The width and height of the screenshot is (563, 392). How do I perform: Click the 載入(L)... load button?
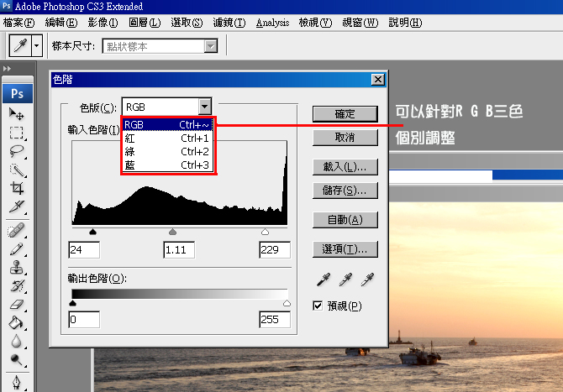pos(345,167)
